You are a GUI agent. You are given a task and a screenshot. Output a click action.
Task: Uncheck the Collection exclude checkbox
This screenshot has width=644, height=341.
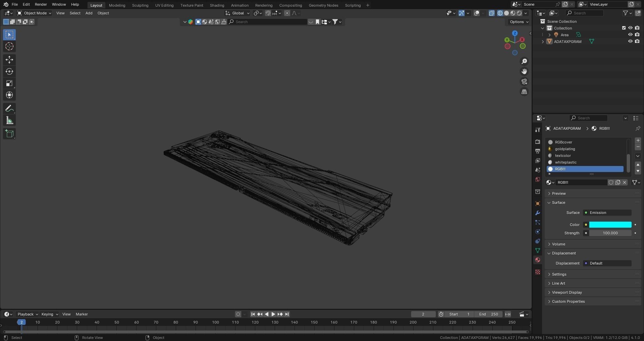(x=624, y=28)
